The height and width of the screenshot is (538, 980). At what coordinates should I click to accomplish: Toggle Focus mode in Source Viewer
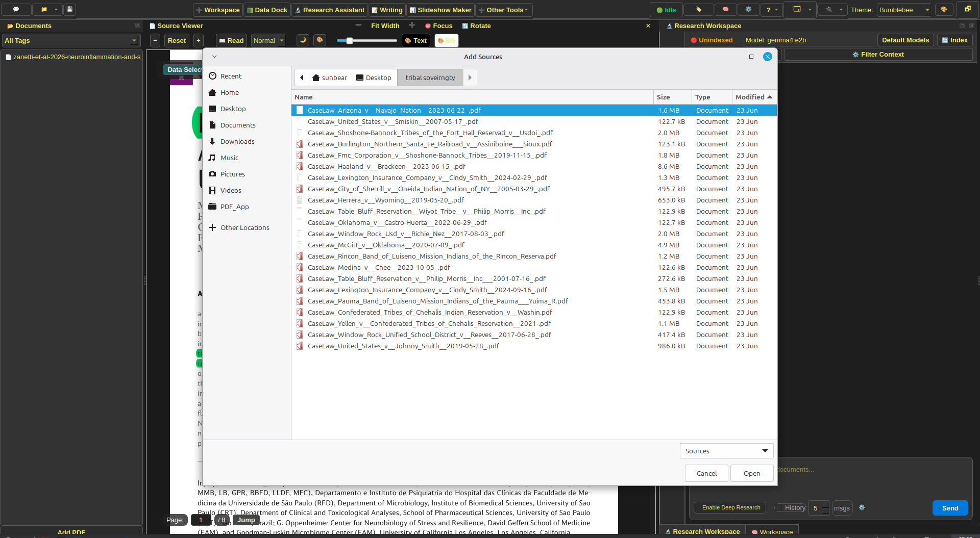click(x=439, y=25)
